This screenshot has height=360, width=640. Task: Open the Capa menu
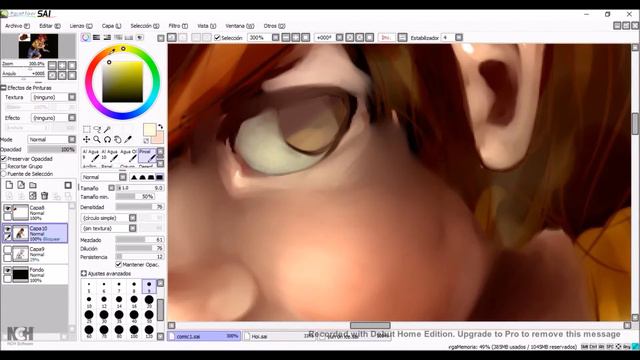[x=111, y=26]
